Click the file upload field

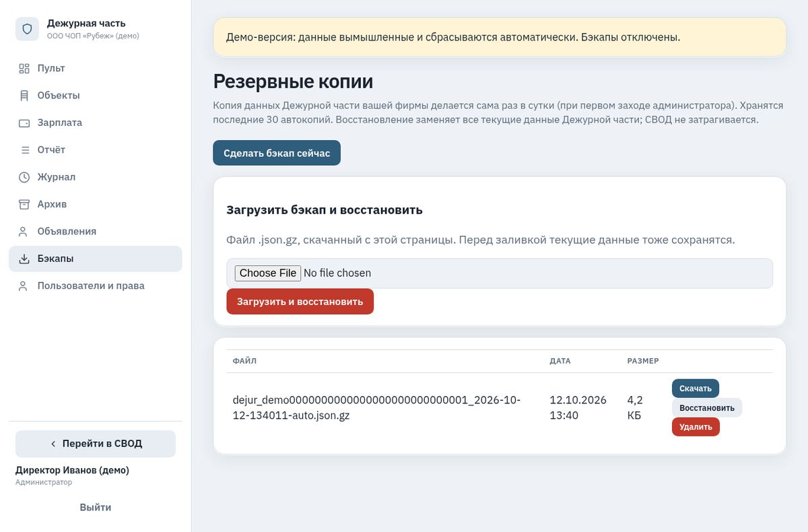point(500,273)
